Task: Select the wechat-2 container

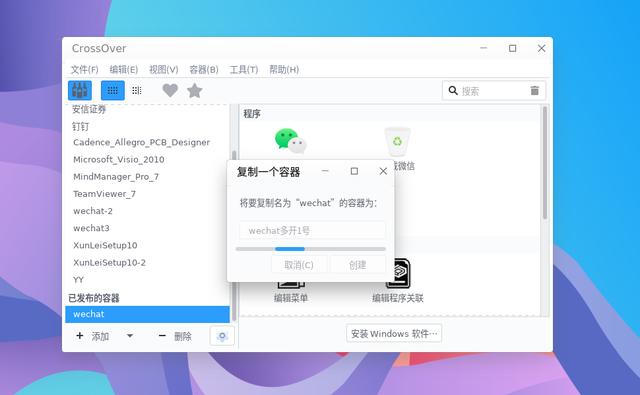Action: 93,211
